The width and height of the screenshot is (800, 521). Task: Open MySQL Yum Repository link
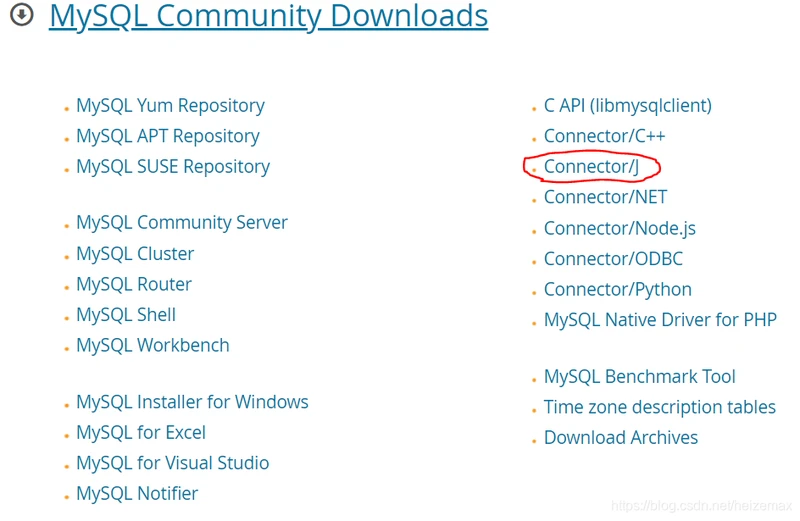tap(170, 106)
